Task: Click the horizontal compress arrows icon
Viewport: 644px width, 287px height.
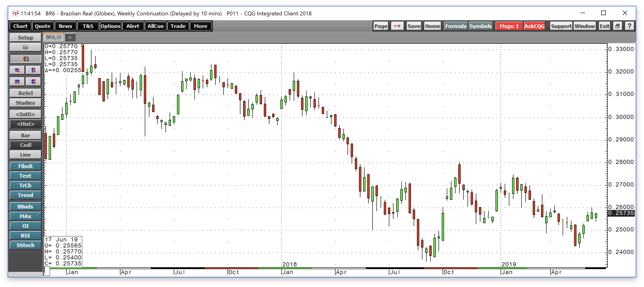Action: 17,82
